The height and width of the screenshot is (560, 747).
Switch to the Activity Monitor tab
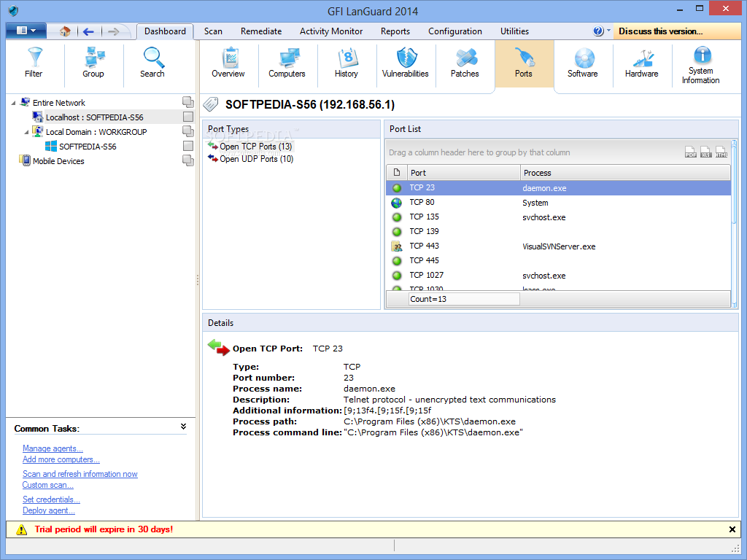click(x=331, y=31)
